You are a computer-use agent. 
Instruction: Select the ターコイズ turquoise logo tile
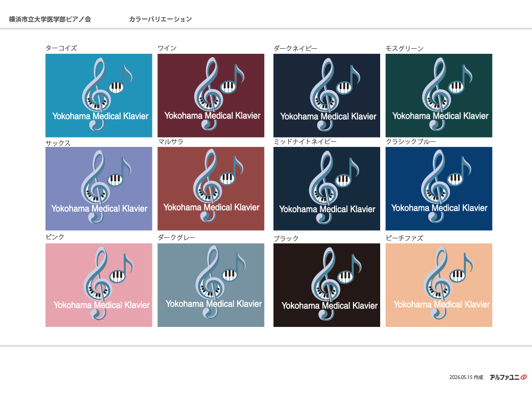(x=99, y=96)
